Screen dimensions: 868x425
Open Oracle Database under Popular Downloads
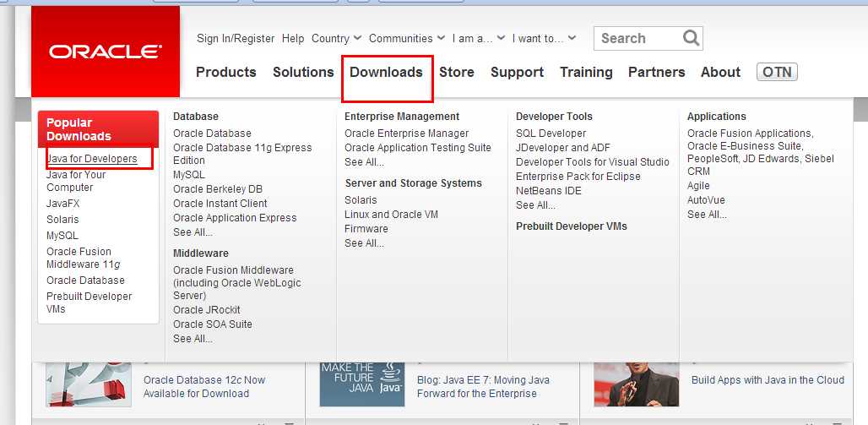point(85,281)
